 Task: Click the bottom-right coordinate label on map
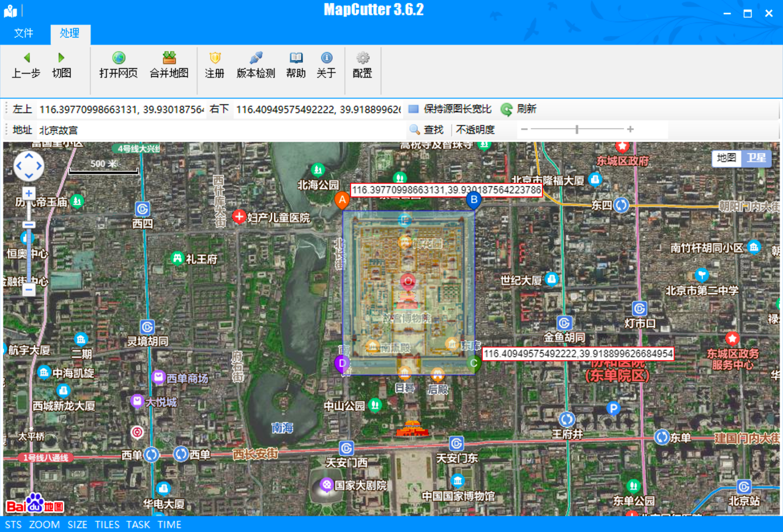click(x=577, y=354)
